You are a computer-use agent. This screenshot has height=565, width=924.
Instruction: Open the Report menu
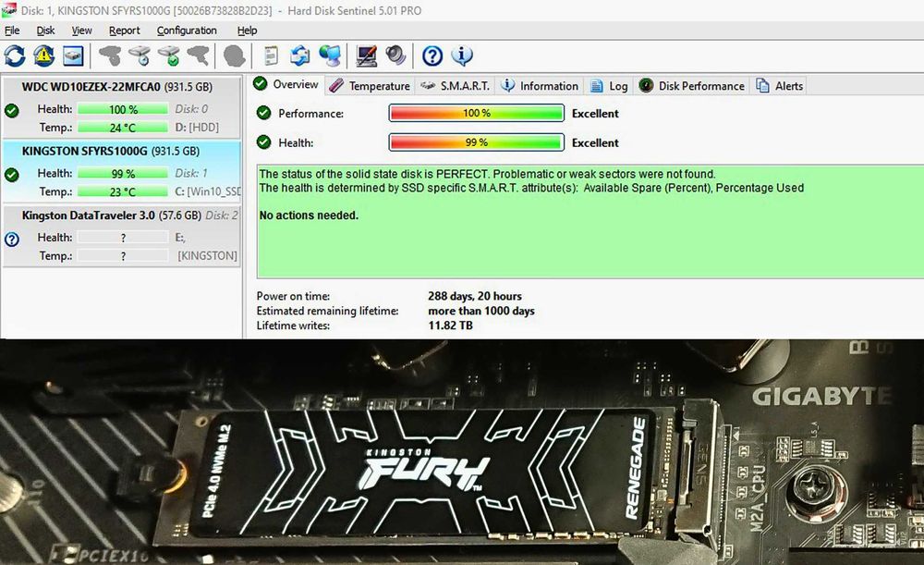125,31
